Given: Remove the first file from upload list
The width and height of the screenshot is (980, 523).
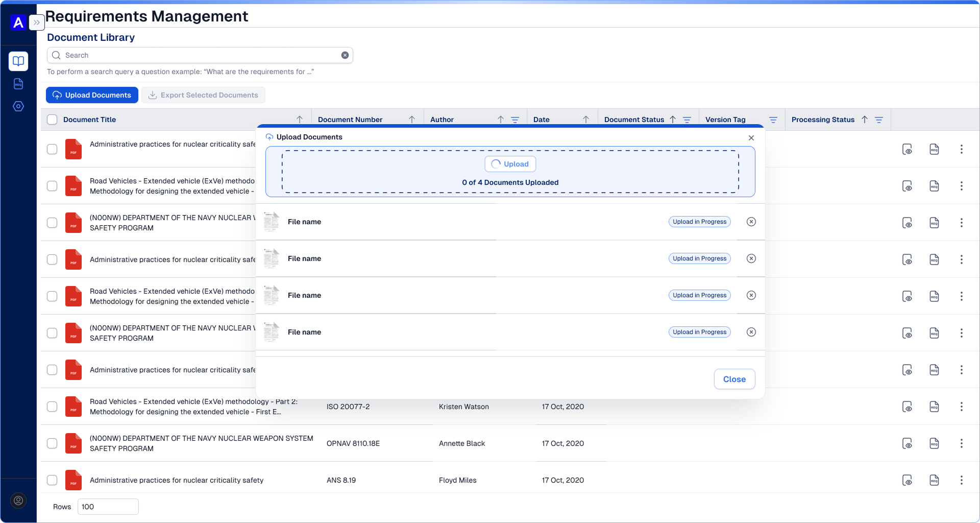Looking at the screenshot, I should pyautogui.click(x=751, y=222).
